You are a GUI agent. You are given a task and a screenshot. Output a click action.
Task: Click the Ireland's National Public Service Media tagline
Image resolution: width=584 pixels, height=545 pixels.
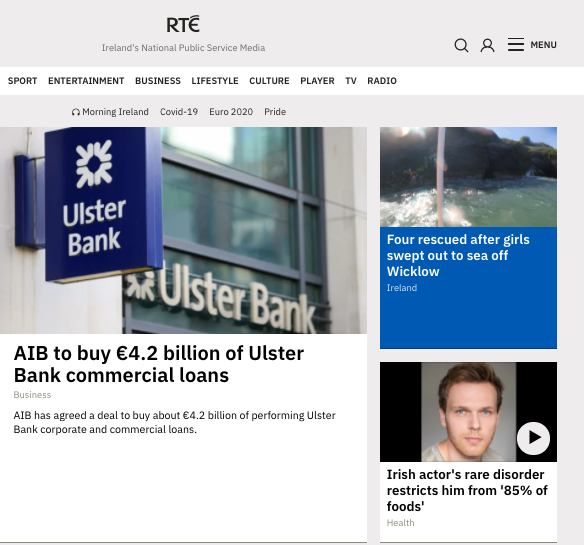click(x=183, y=48)
